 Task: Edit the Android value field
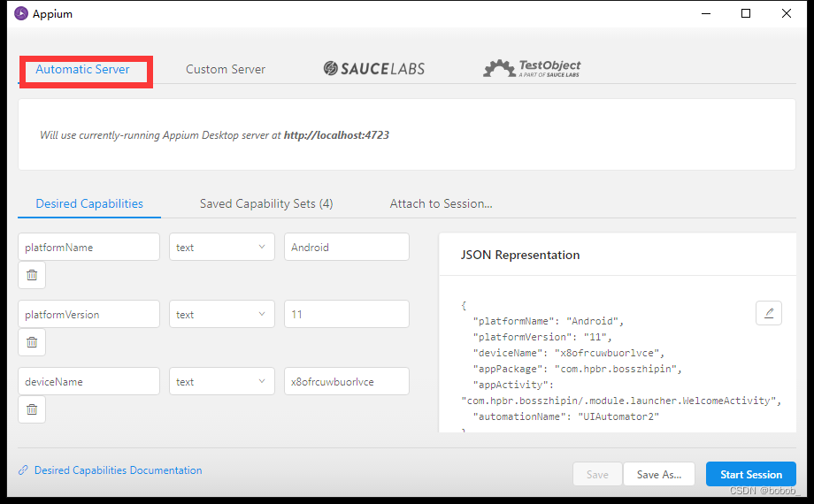tap(347, 247)
